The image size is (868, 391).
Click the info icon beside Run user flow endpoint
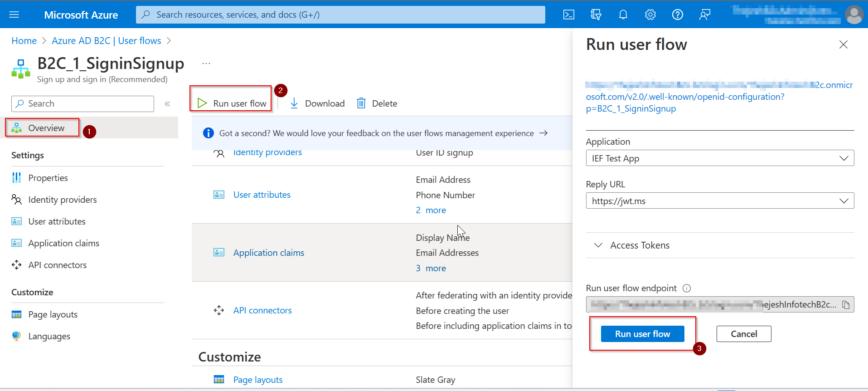(x=687, y=288)
